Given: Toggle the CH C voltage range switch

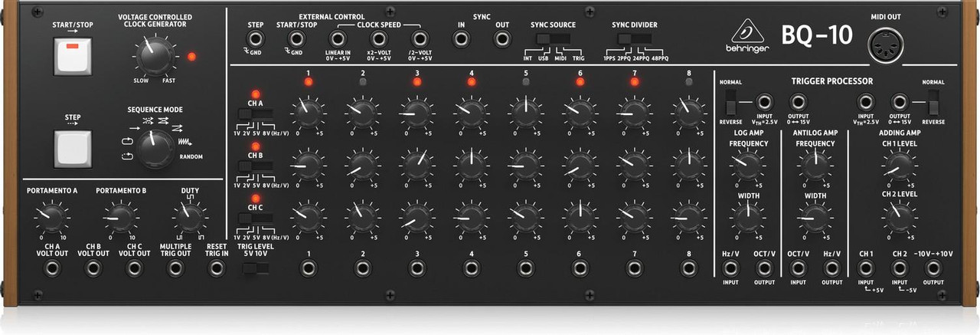Looking at the screenshot, I should (x=255, y=218).
